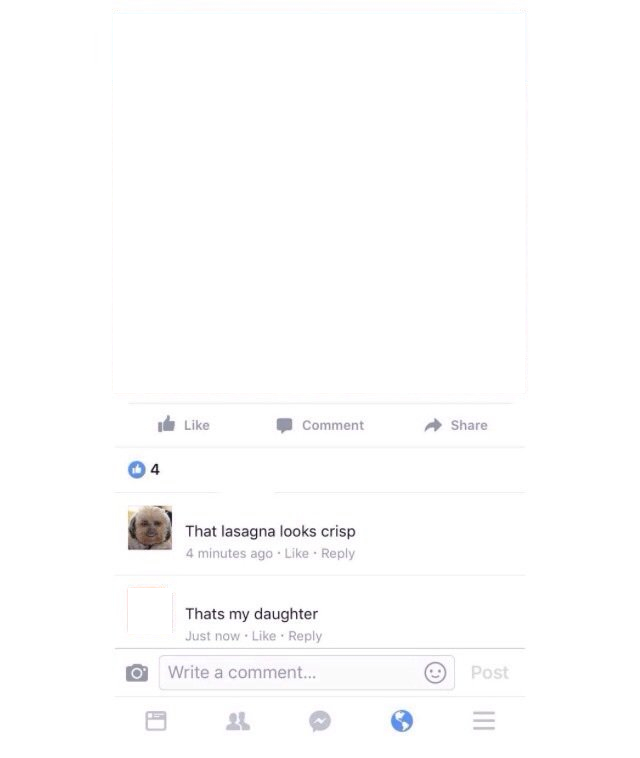Open the Comment action on the post
The width and height of the screenshot is (640, 758).
point(320,425)
